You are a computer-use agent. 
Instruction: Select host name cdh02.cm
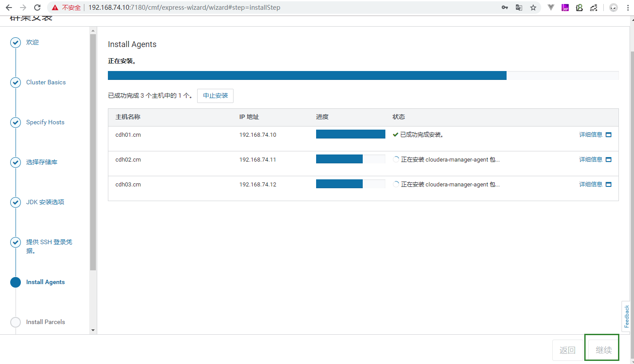(128, 159)
